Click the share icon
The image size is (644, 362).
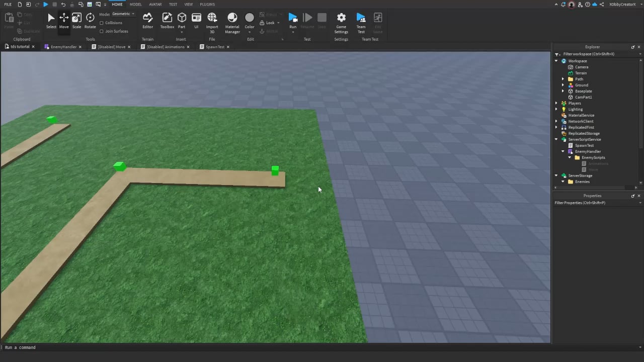click(x=602, y=5)
